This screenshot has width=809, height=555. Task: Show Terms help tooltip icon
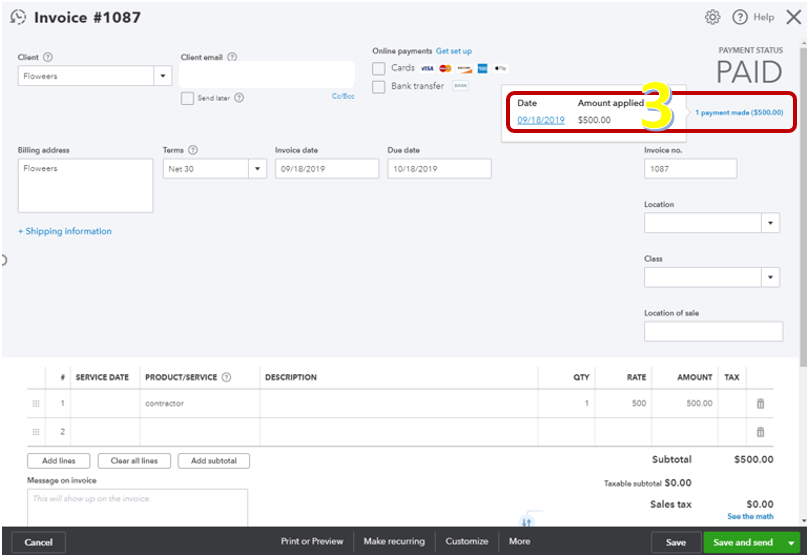(193, 150)
